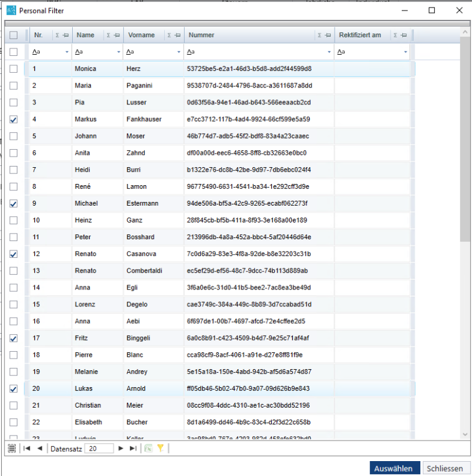Open the Vorname column filter dropdown
Screen dimensions: 472x476
pyautogui.click(x=178, y=52)
